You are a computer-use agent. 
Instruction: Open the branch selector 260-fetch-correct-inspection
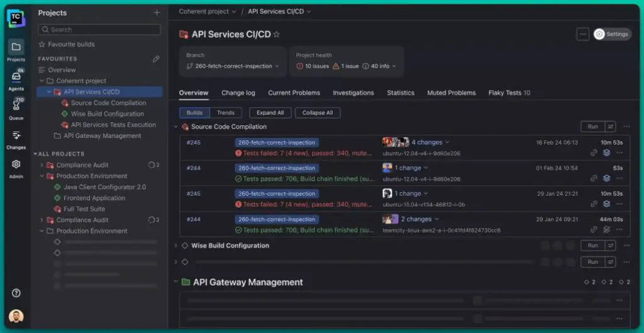pos(233,66)
